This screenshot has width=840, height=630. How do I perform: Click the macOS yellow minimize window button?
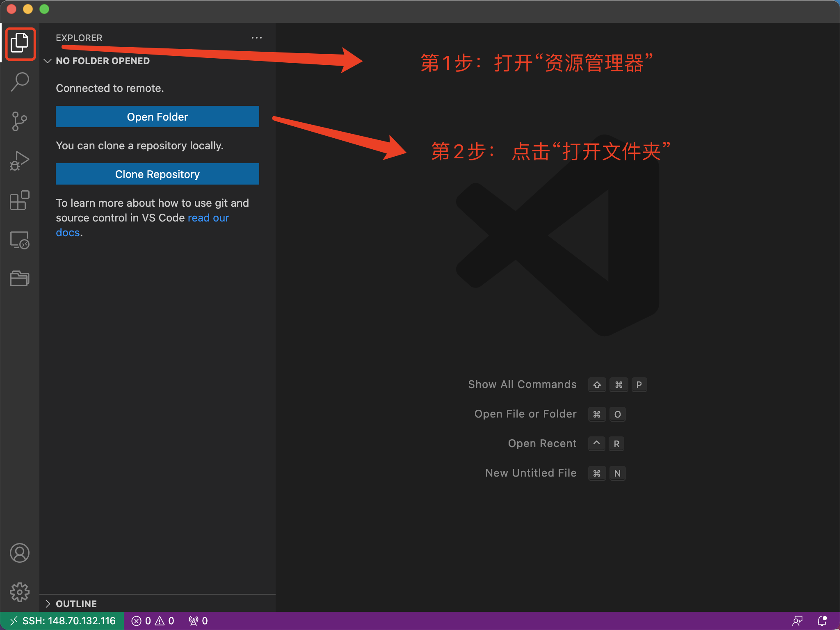pos(28,9)
